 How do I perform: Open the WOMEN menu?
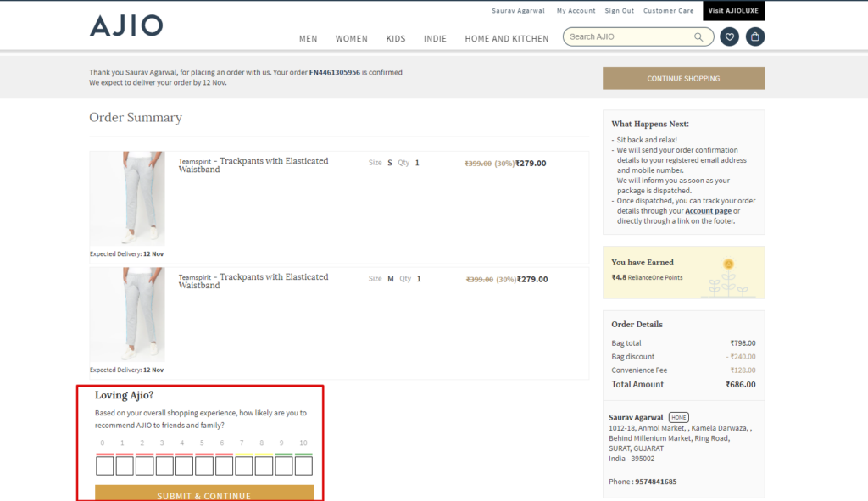(352, 39)
